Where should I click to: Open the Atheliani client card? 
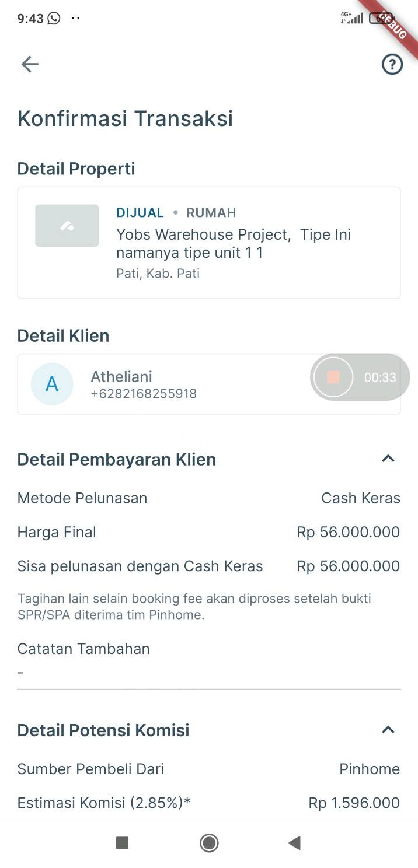click(x=175, y=384)
